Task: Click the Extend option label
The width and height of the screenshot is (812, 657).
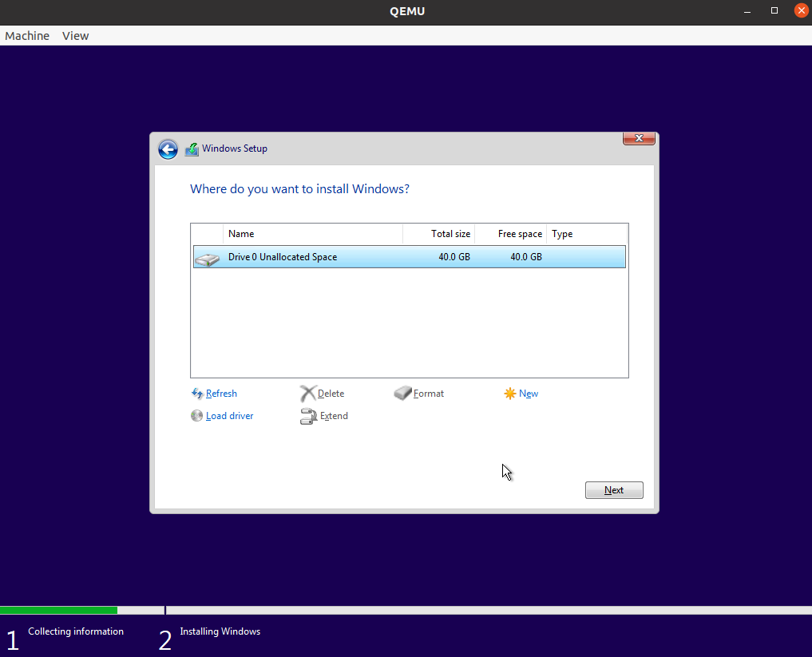Action: click(334, 416)
